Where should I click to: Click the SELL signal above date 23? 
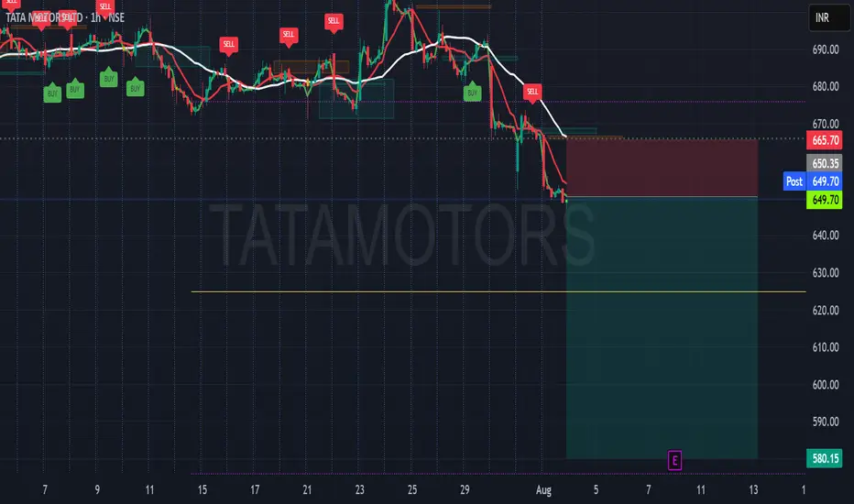tap(333, 22)
